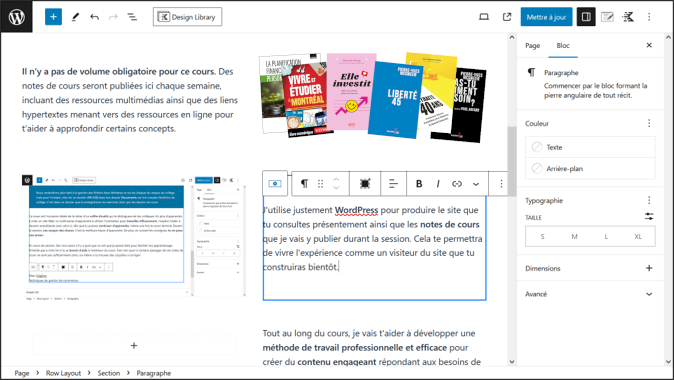
Task: Click the Page breadcrumb
Action: [22, 373]
